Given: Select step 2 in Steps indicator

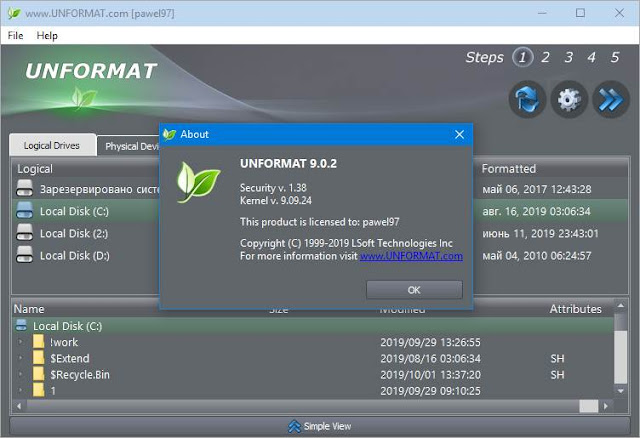Looking at the screenshot, I should (545, 57).
